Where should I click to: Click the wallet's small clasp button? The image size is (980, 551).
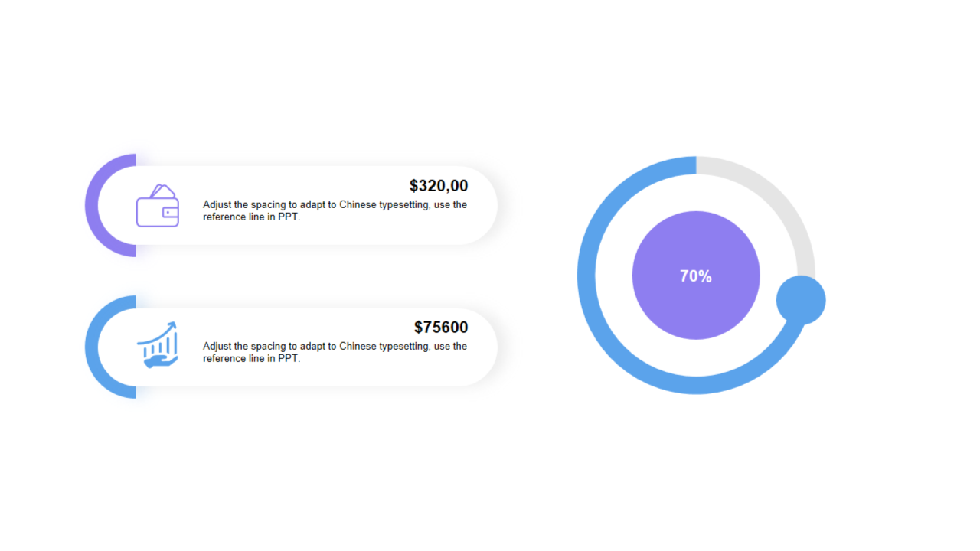[168, 212]
